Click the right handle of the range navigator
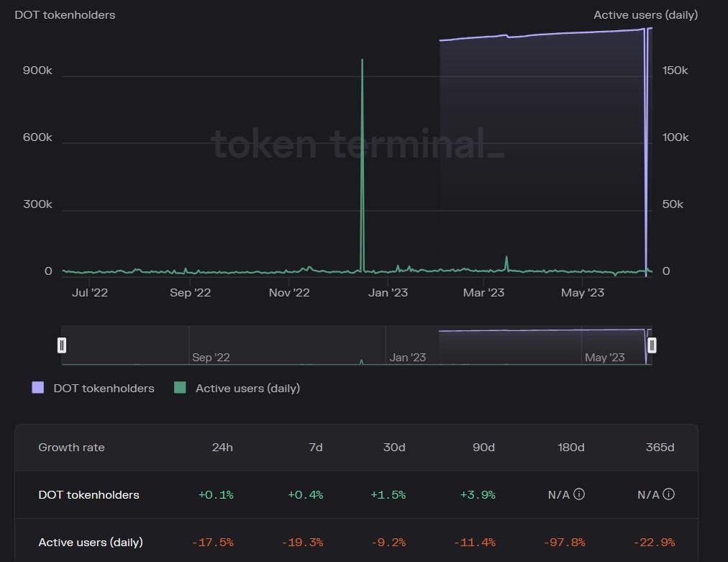The height and width of the screenshot is (562, 728). 652,345
